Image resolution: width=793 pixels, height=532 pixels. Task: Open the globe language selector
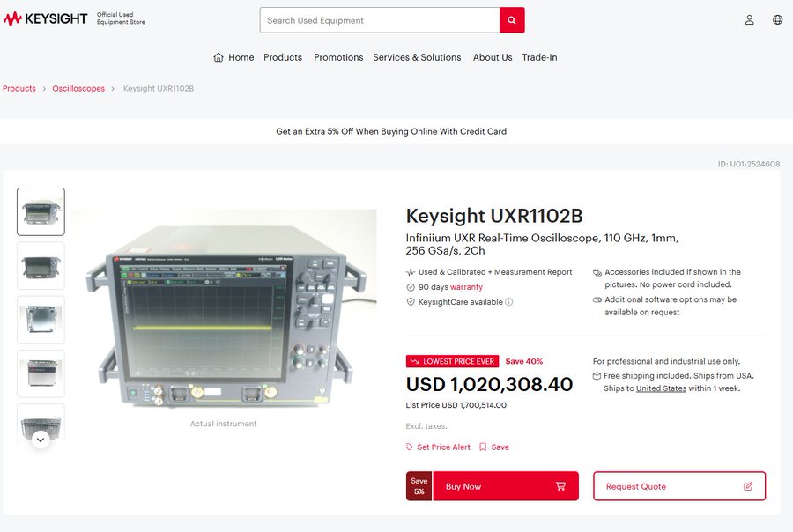tap(777, 20)
